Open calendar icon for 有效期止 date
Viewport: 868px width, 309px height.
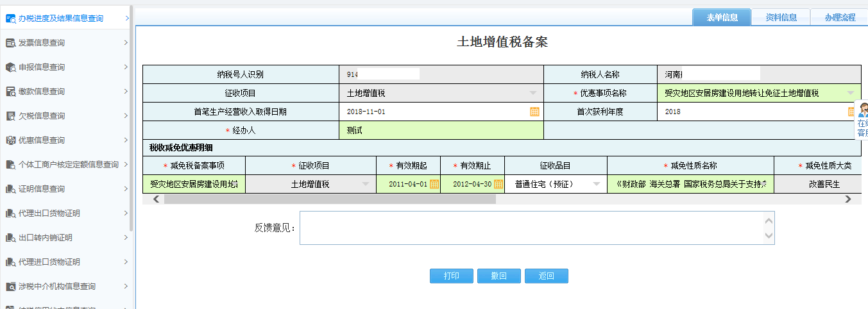click(x=498, y=184)
